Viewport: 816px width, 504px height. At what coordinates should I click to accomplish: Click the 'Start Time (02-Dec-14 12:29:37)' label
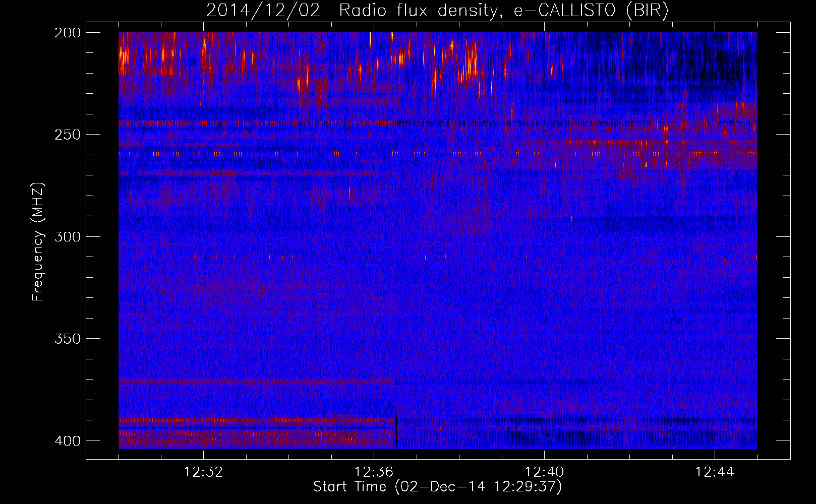click(437, 487)
